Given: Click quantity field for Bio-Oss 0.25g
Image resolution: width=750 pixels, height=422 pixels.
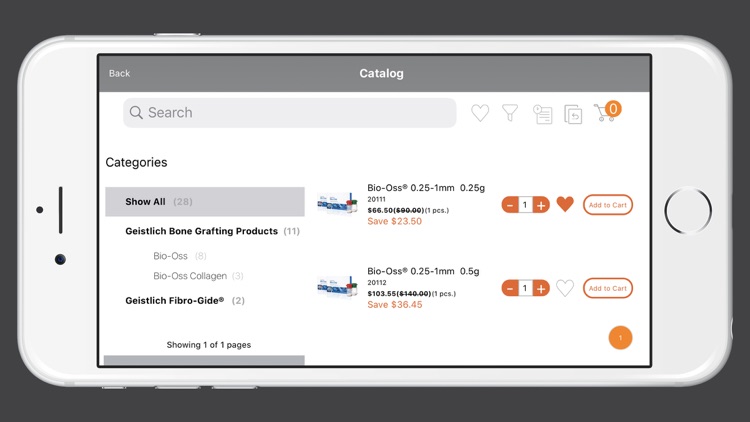Looking at the screenshot, I should 525,205.
